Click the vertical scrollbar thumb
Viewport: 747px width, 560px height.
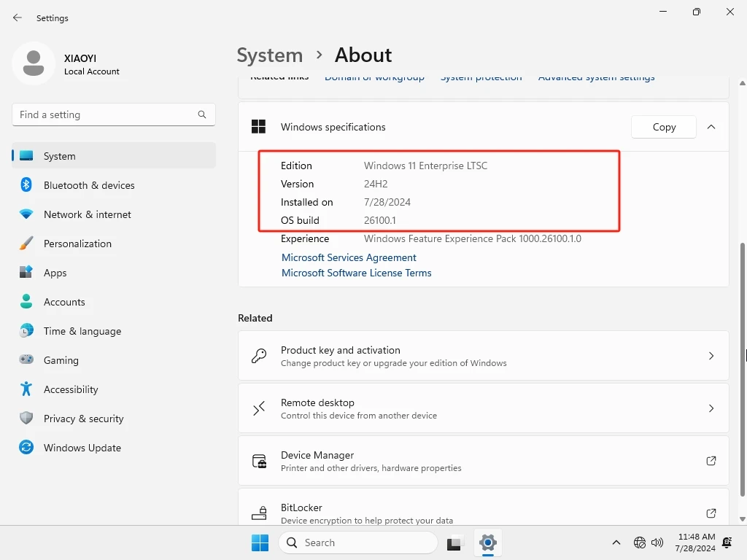[742, 370]
